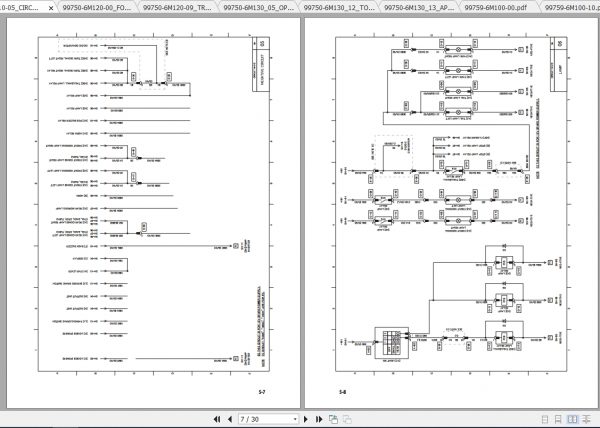Close the current CIRC document tab
Viewport: 600px width, 428px height.
(51, 8)
